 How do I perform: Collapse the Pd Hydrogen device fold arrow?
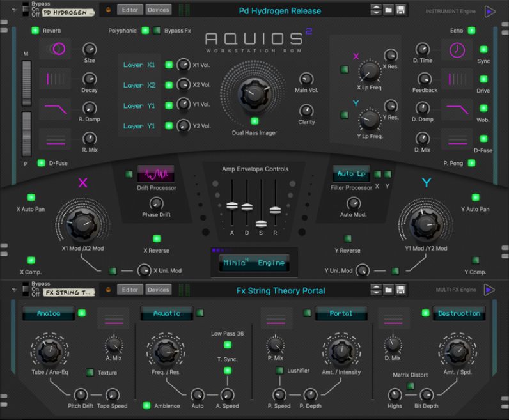pyautogui.click(x=14, y=10)
